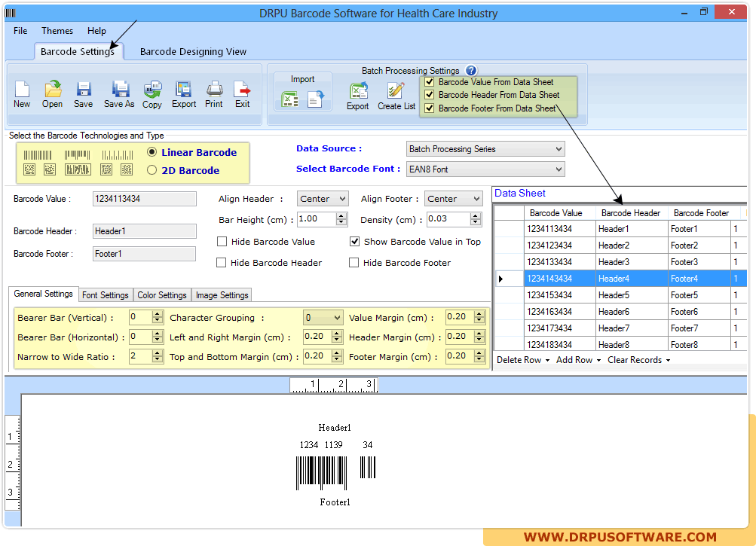Click the Add Row button
The height and width of the screenshot is (546, 756).
[578, 360]
